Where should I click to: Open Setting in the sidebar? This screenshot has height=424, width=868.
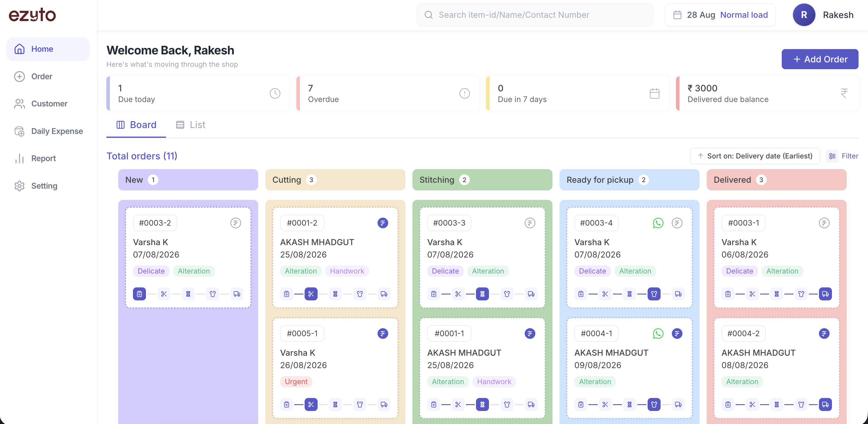[48, 186]
